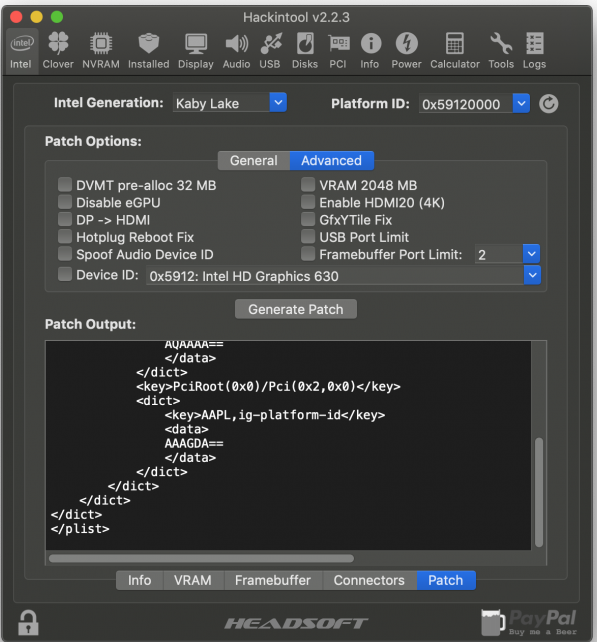The width and height of the screenshot is (597, 642).
Task: Open the Tools wrench icon
Action: click(x=501, y=51)
